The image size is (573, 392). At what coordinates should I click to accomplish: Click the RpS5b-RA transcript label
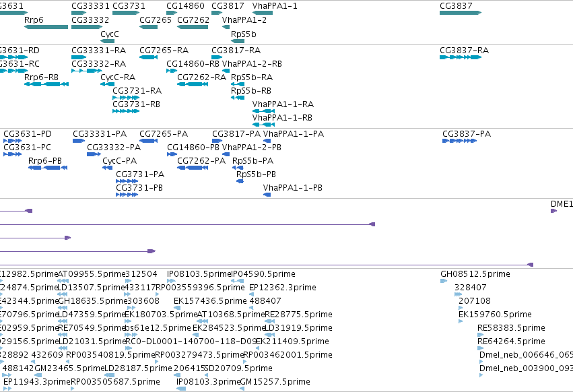(252, 77)
